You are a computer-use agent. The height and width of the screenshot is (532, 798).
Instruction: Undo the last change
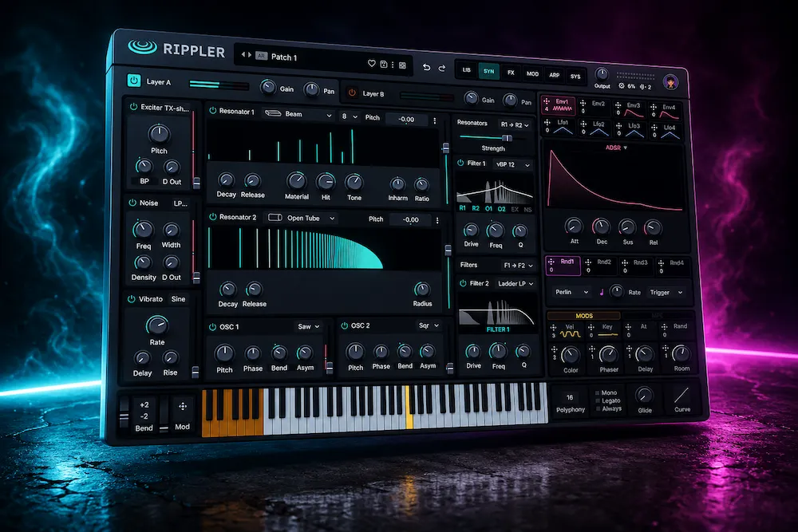point(426,67)
